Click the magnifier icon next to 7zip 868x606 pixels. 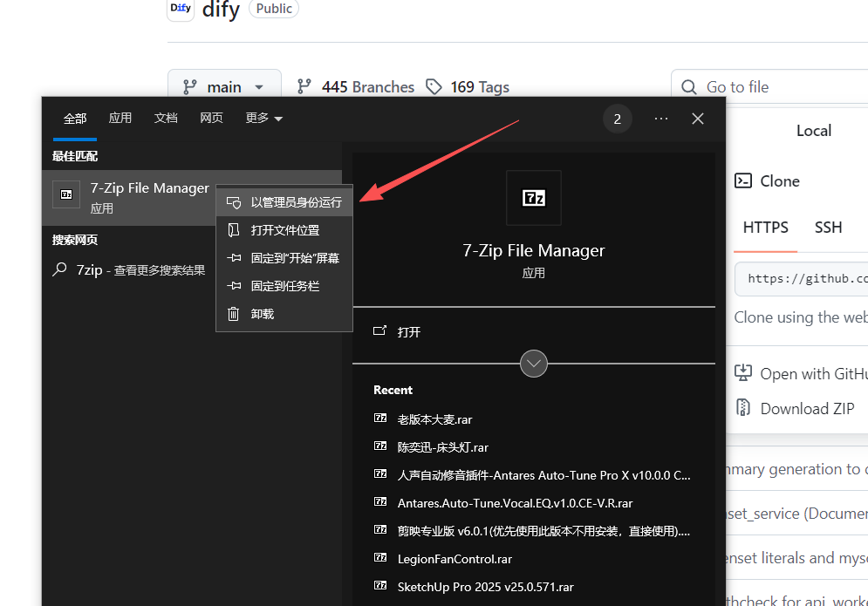[x=60, y=269]
